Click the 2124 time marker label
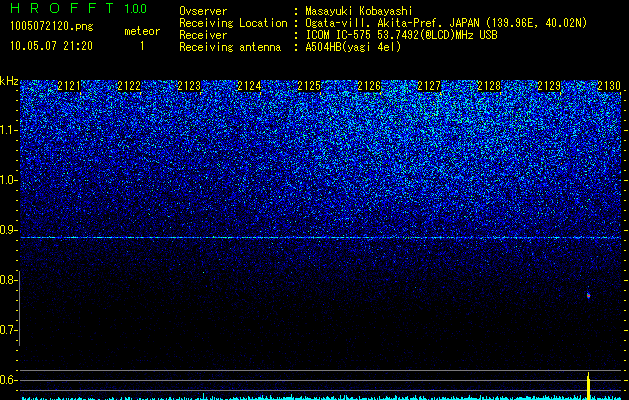Screen dimensions: 629x400 pyautogui.click(x=249, y=86)
